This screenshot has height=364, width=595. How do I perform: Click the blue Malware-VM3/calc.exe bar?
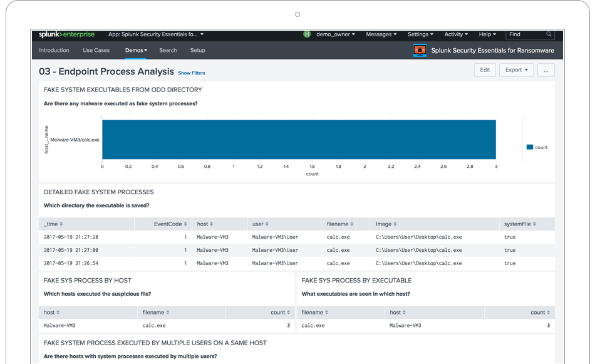(x=299, y=140)
